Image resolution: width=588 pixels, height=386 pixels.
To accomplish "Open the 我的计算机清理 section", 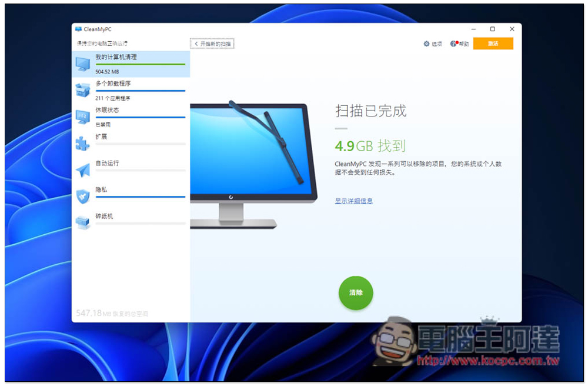I will click(x=131, y=64).
